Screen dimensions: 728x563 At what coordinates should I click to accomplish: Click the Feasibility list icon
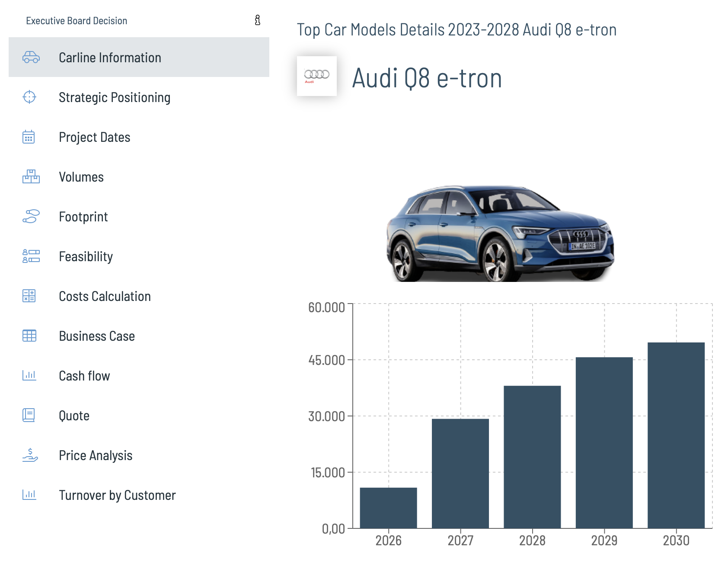[x=31, y=256]
